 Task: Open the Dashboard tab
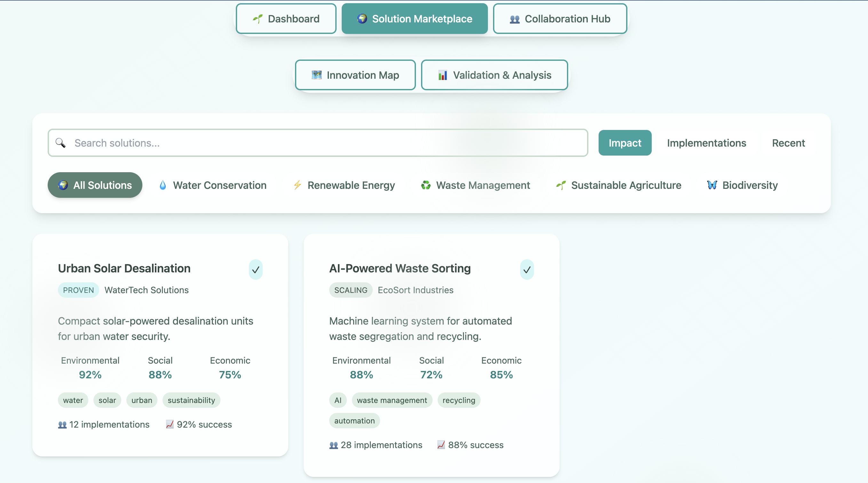pos(286,19)
